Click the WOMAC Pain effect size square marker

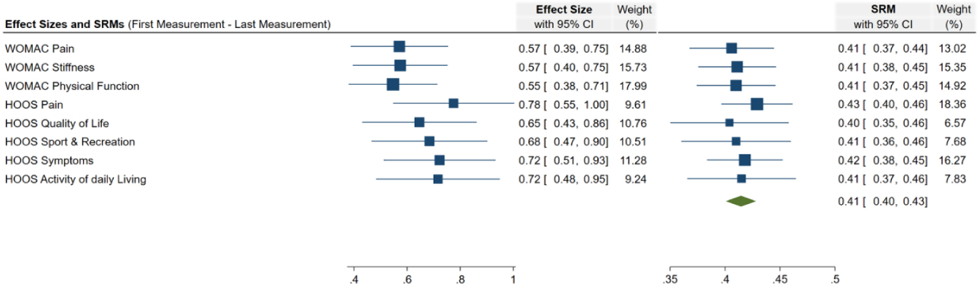[x=399, y=46]
